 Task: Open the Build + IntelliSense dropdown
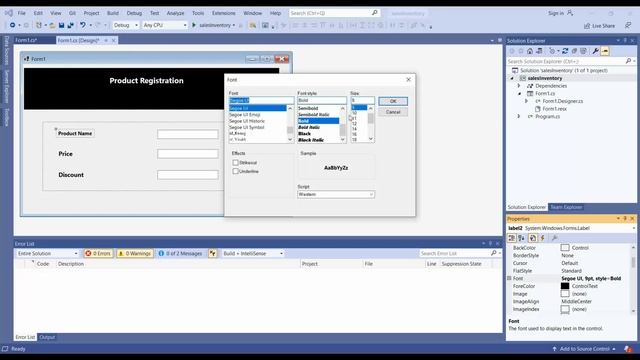point(252,253)
